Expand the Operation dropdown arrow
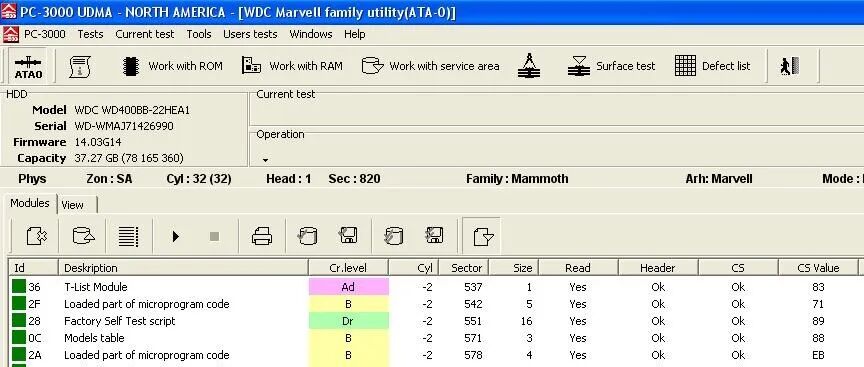Image resolution: width=864 pixels, height=367 pixels. (265, 160)
